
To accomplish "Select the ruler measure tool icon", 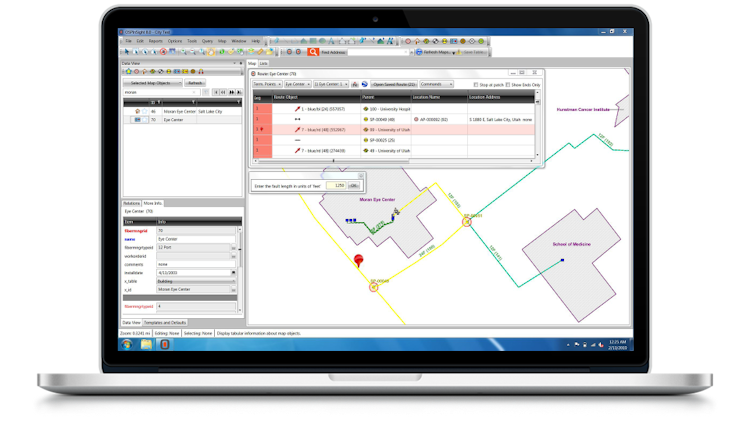I will pyautogui.click(x=260, y=52).
